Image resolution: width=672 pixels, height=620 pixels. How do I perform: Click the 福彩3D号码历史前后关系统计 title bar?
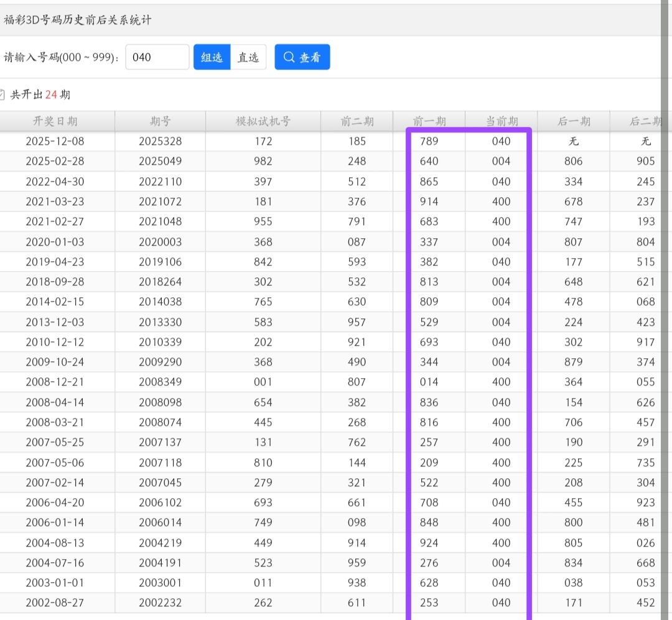click(x=78, y=21)
